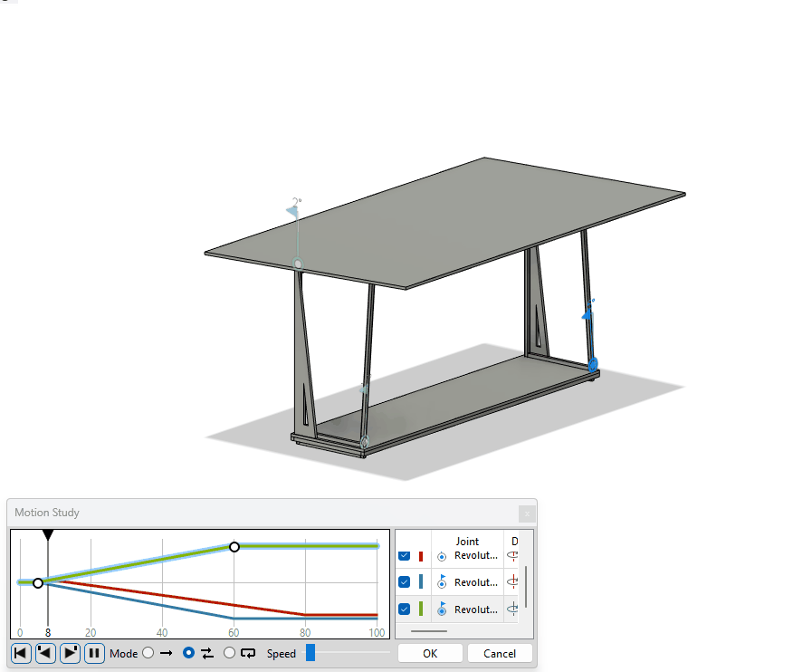Pause the motion study playback
812x672 pixels.
click(x=94, y=653)
